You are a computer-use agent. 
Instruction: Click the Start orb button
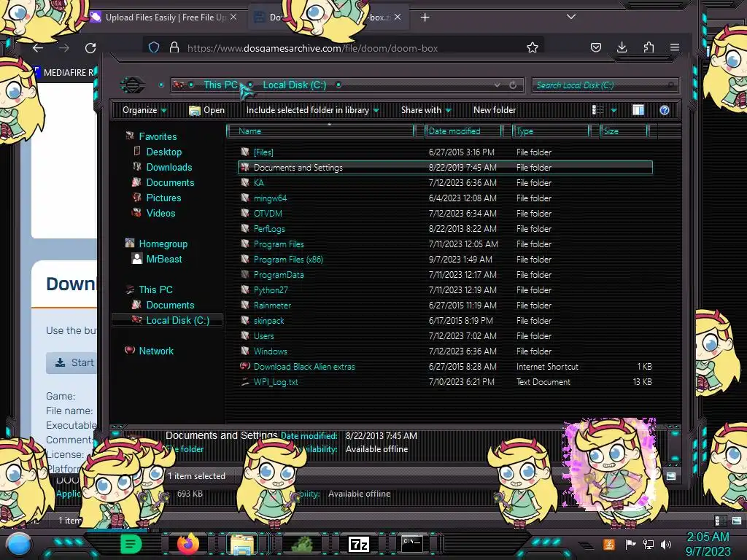pyautogui.click(x=18, y=545)
